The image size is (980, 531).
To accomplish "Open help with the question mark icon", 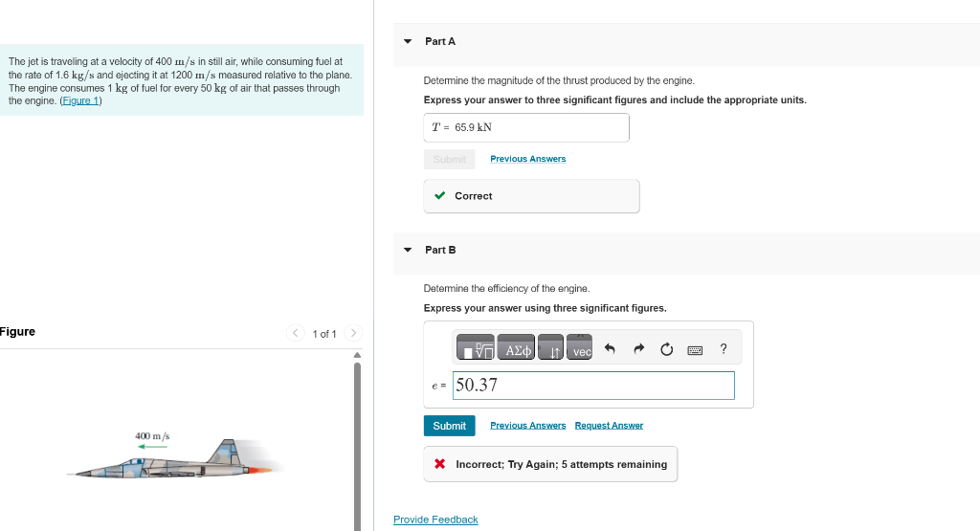I will (724, 348).
